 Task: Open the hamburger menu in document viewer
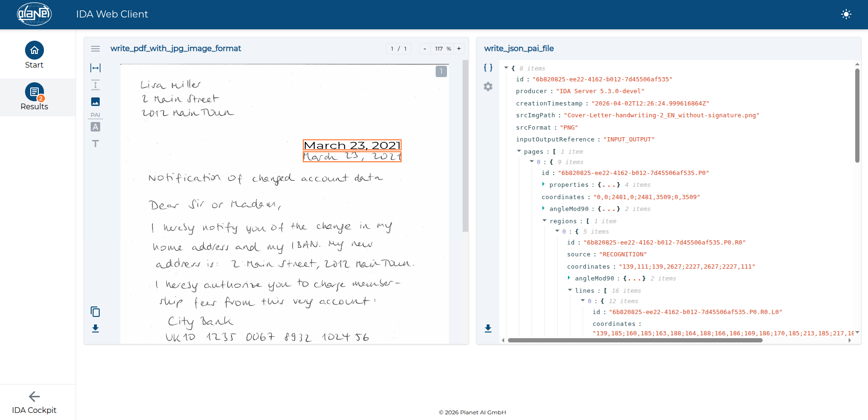pos(95,49)
